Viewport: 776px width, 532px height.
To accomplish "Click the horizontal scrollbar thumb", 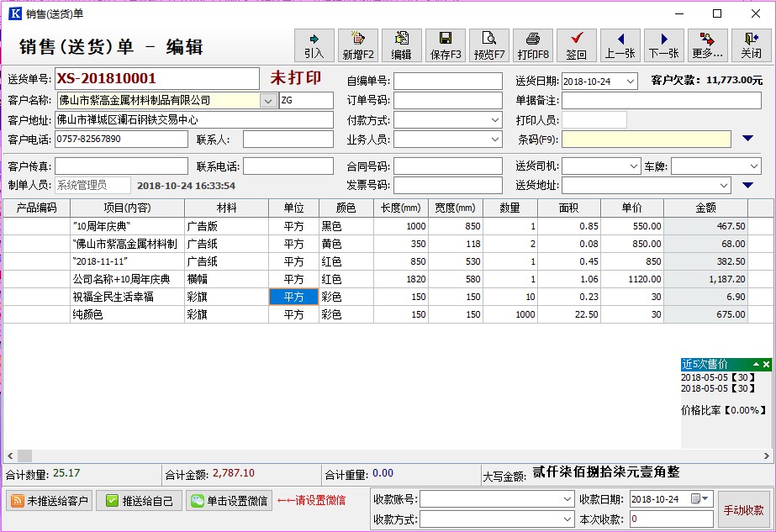I will click(x=24, y=456).
